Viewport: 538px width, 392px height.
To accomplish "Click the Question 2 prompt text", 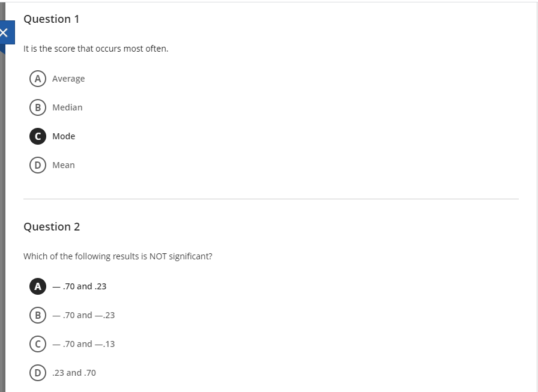I will (x=118, y=256).
